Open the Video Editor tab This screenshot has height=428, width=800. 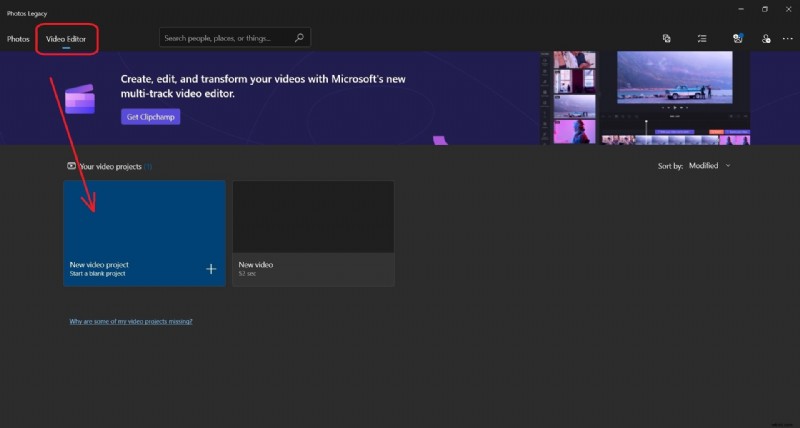point(66,39)
